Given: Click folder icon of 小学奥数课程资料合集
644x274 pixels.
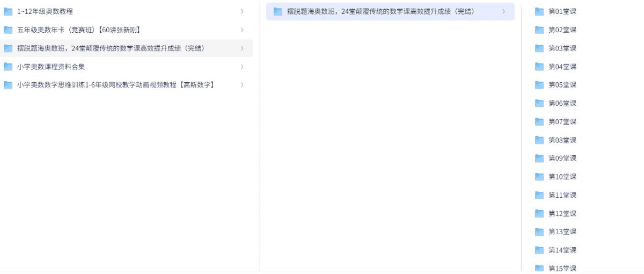Looking at the screenshot, I should [8, 67].
